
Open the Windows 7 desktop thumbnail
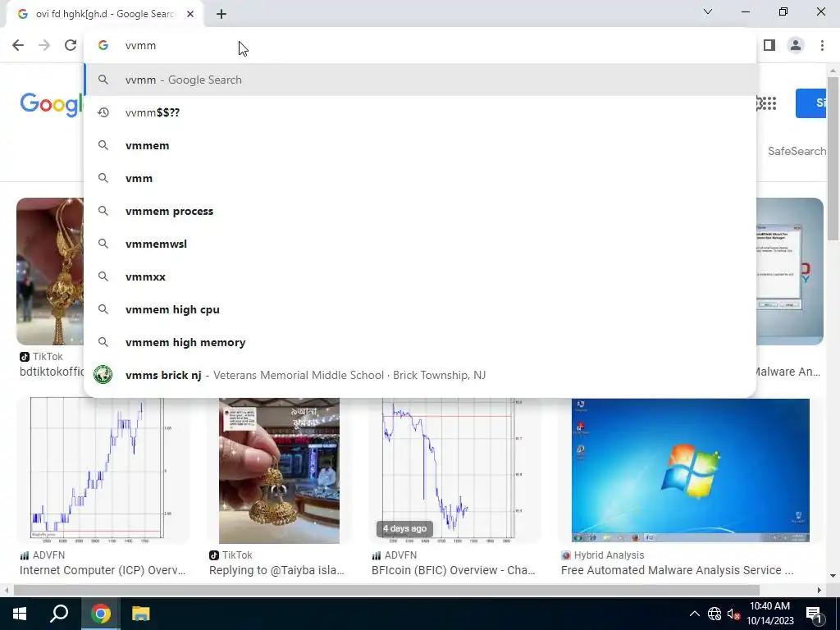click(690, 470)
